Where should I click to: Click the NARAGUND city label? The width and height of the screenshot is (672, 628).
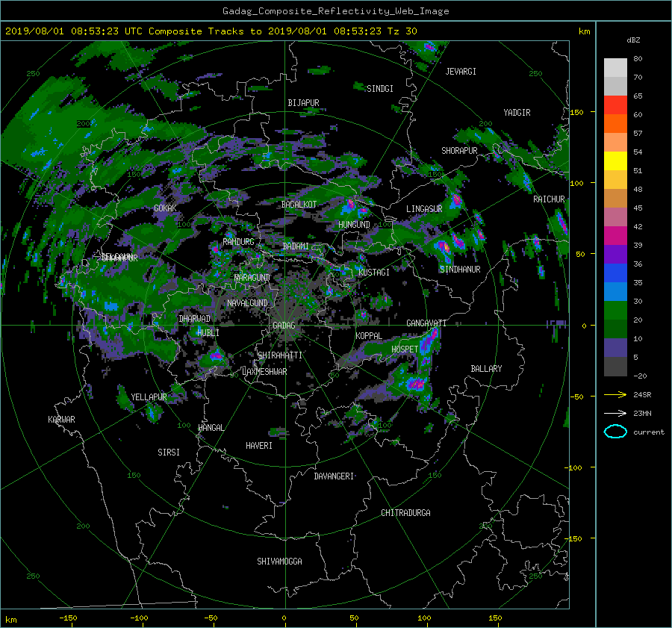(x=252, y=277)
